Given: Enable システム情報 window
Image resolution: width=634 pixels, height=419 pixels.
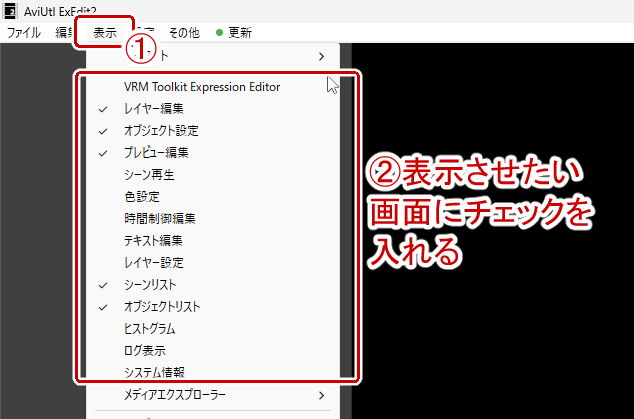Looking at the screenshot, I should tap(213, 372).
